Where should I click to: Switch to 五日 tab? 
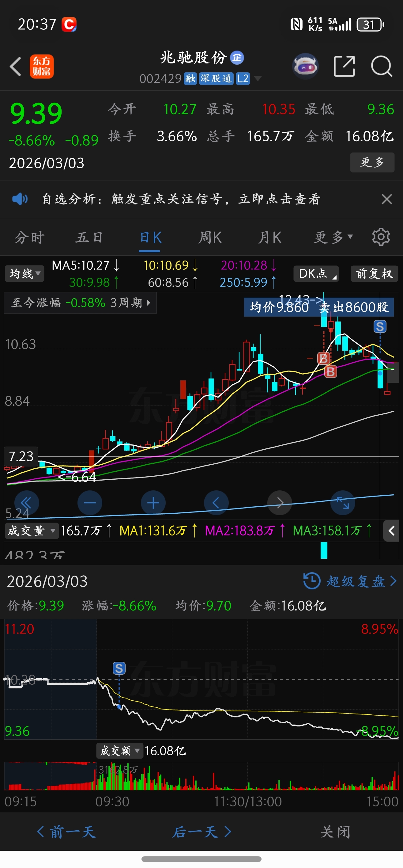coord(89,237)
